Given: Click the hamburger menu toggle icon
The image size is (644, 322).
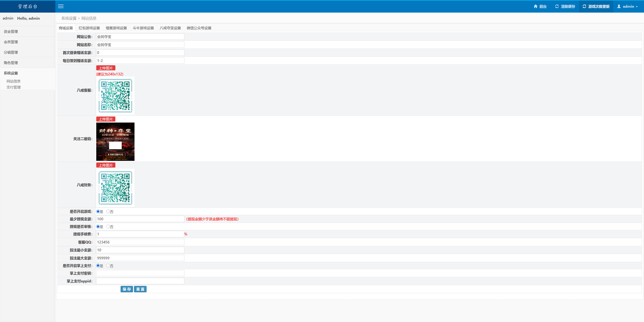Looking at the screenshot, I should click(x=61, y=7).
